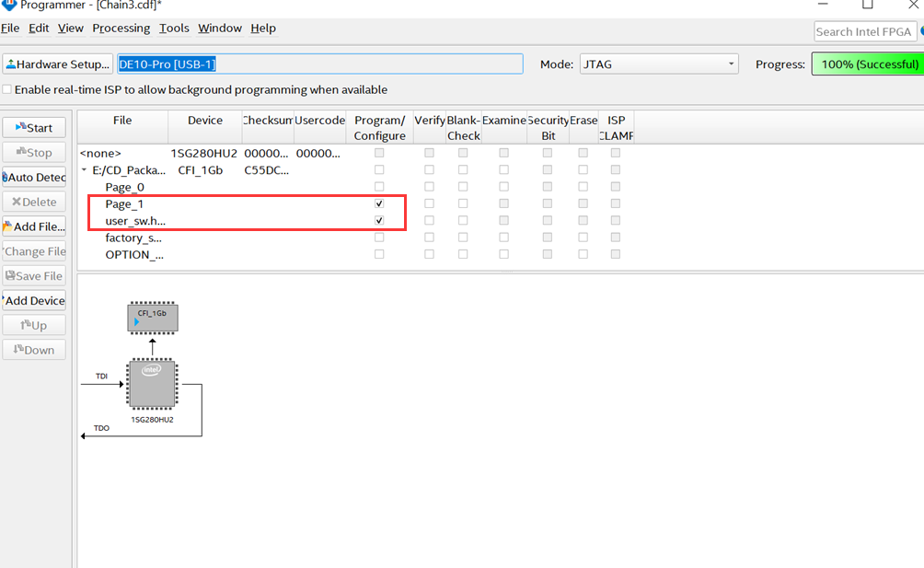Select the OPTION_... row

tap(134, 255)
